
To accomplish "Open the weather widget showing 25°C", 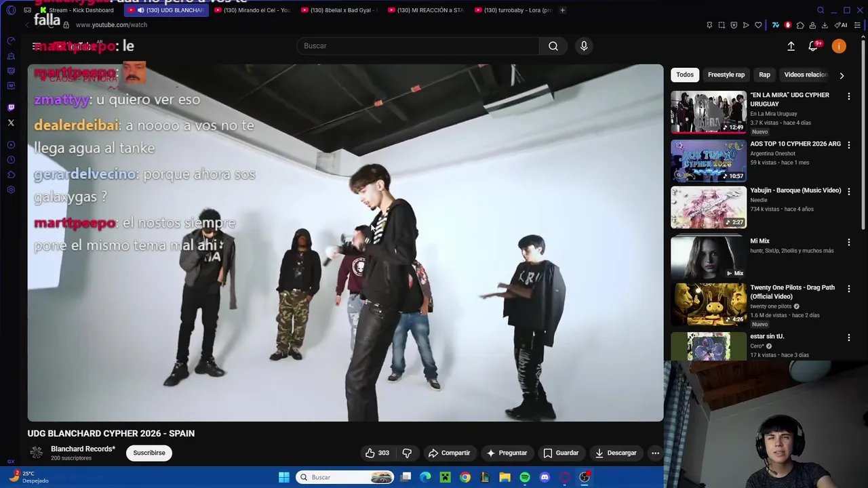I will click(x=28, y=477).
